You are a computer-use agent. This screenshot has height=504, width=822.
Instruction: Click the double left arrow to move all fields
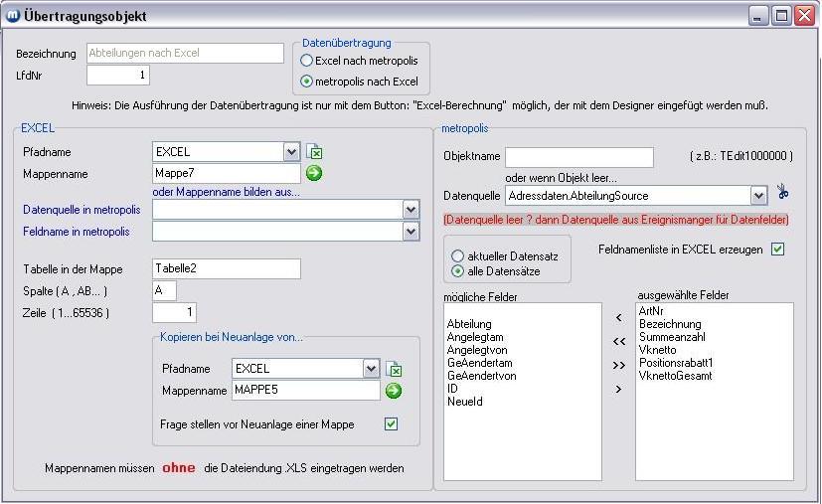(619, 341)
